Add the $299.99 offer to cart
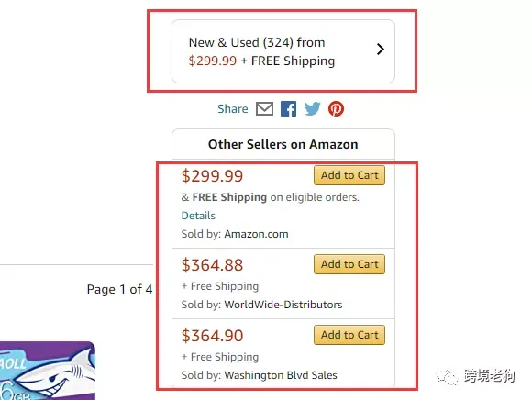The image size is (532, 400). pyautogui.click(x=349, y=175)
